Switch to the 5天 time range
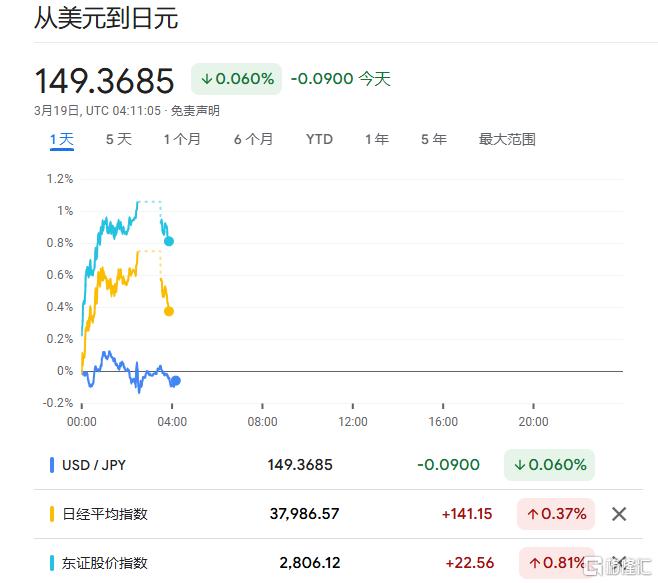 118,139
